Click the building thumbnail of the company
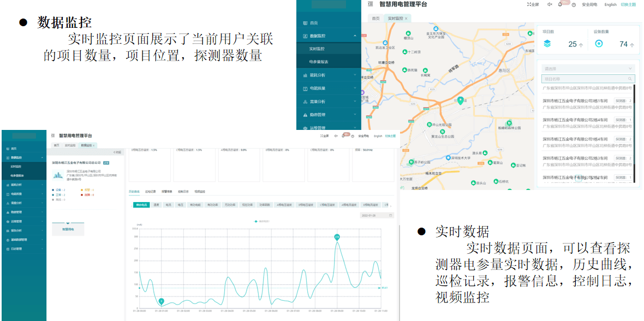 point(58,175)
